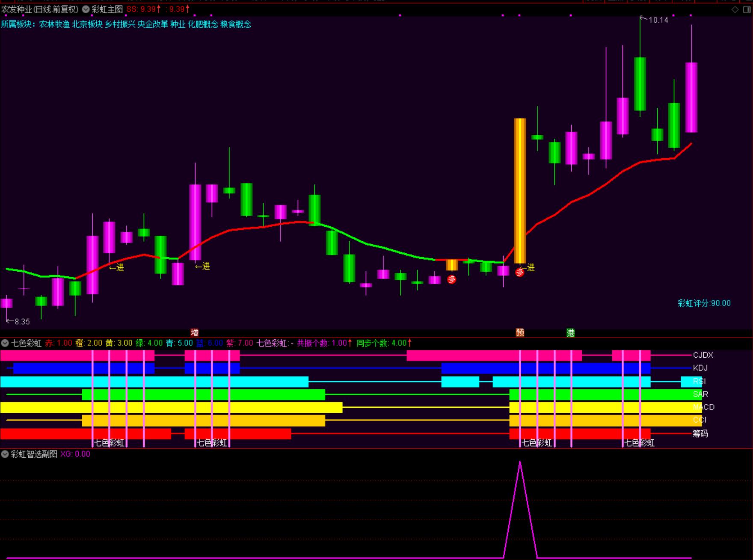
Task: Click the 青: 5.00 legend value
Action: (179, 343)
